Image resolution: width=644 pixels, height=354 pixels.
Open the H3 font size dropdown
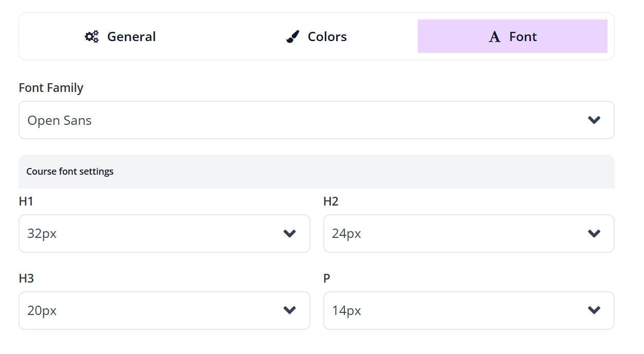(x=164, y=310)
